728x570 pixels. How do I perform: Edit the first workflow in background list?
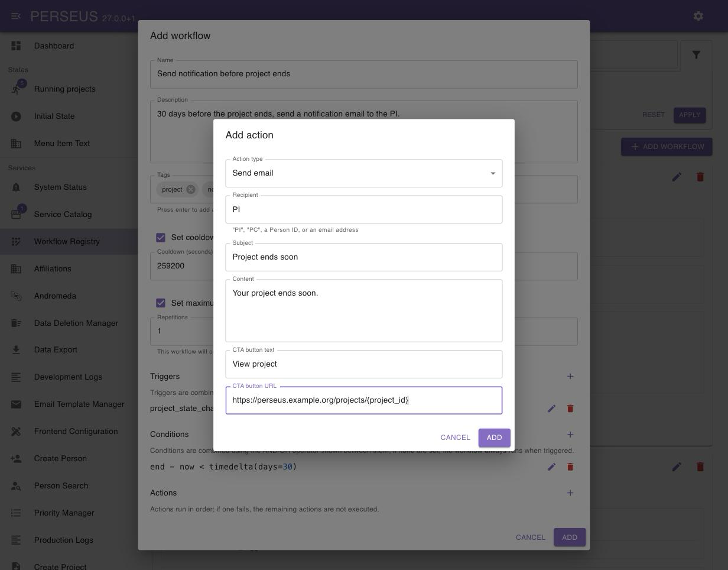click(x=677, y=177)
